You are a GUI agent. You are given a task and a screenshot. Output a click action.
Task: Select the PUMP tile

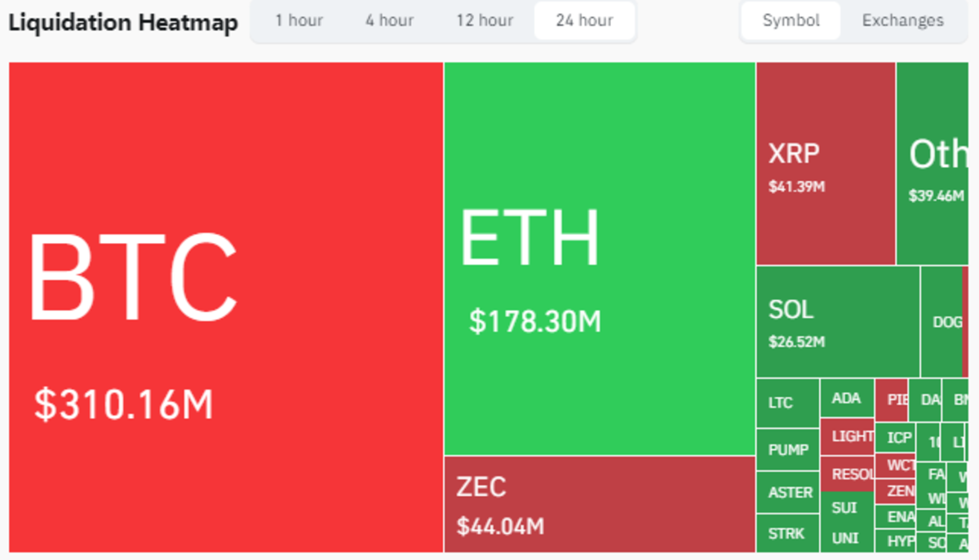tap(785, 449)
